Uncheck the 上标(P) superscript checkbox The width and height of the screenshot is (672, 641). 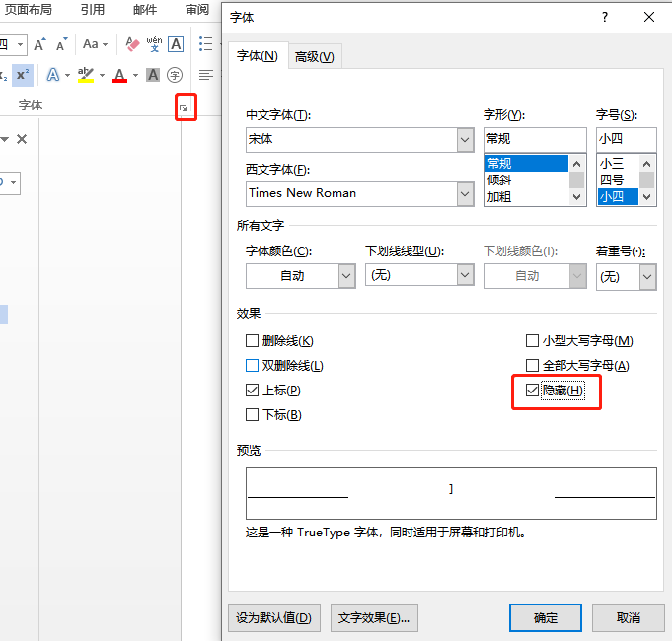[x=252, y=391]
